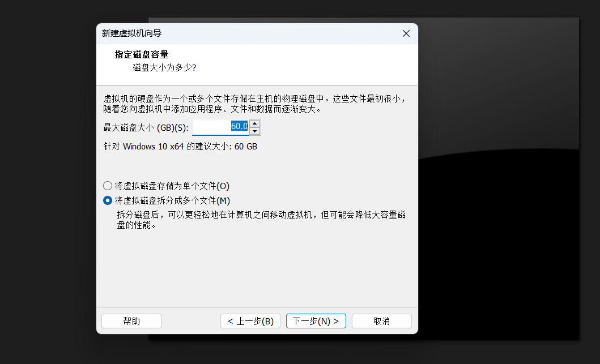The width and height of the screenshot is (600, 364).
Task: Increase disk size with up spinner arrow
Action: [x=255, y=123]
